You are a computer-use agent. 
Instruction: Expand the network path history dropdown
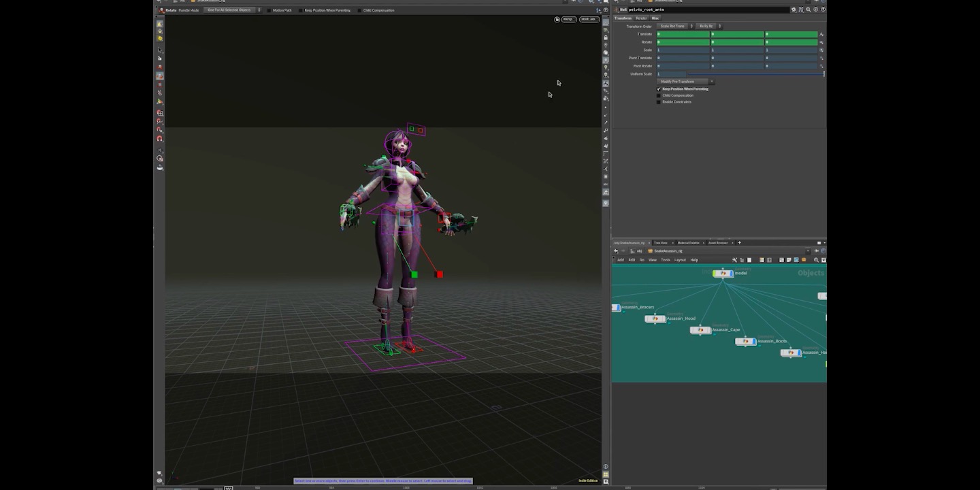(x=808, y=250)
